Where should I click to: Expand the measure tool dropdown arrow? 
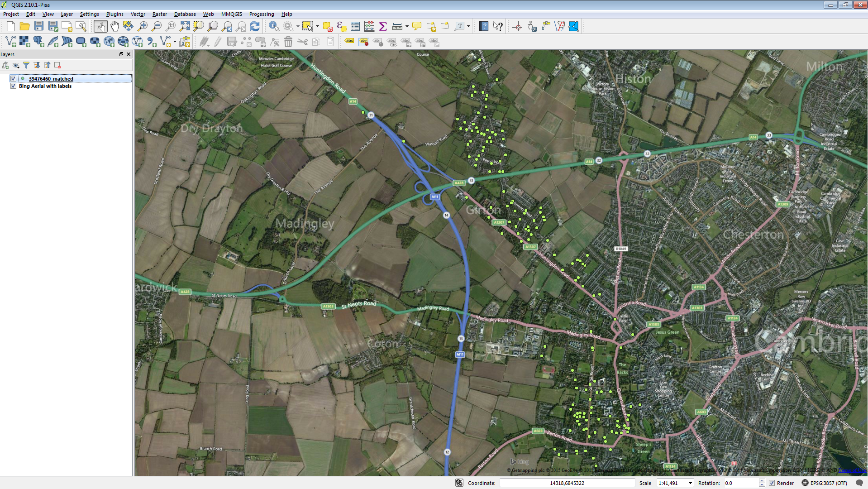407,26
